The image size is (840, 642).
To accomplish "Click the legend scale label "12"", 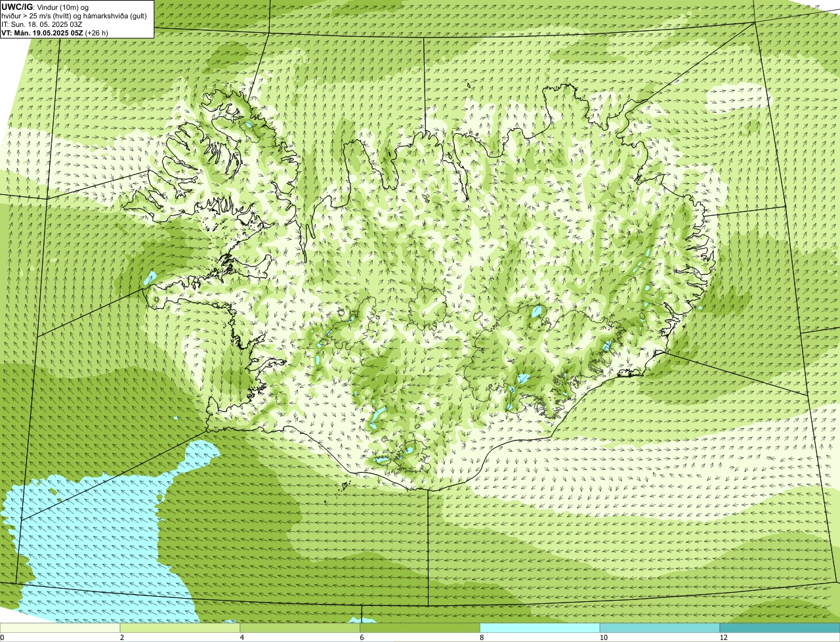I will pos(723,637).
